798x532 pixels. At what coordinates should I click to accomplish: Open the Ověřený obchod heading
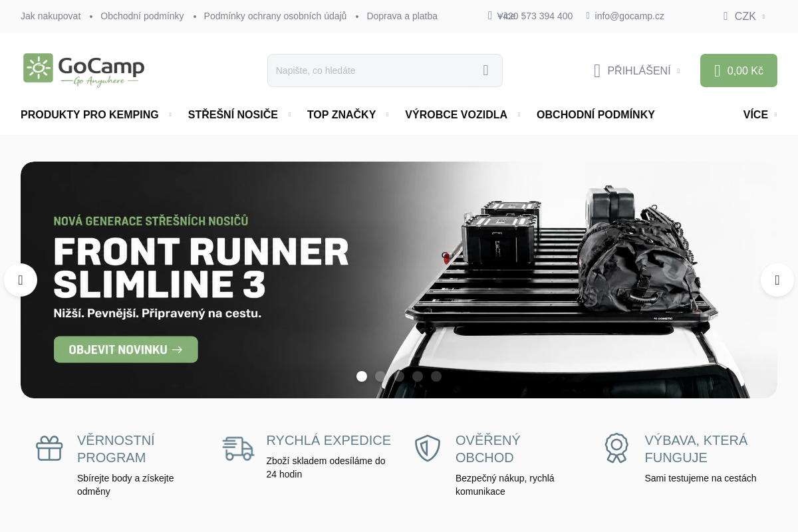coord(488,449)
